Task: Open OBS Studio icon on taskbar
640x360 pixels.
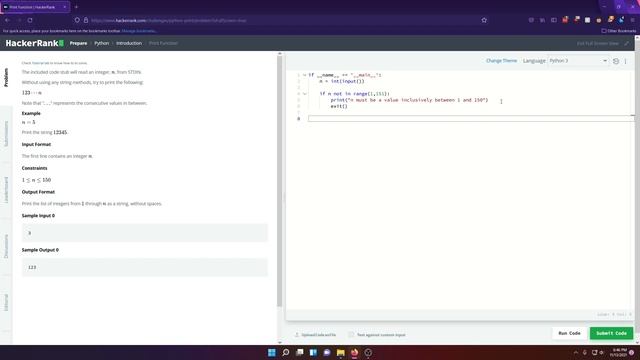Action: click(368, 352)
